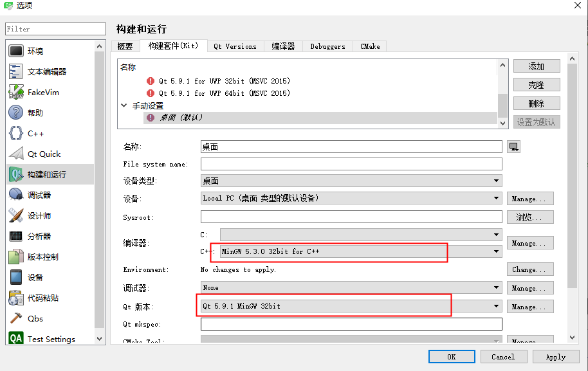Viewport: 588px width, 371px height.
Task: Select the Qt 5.9.1 UWP 64bit kit
Action: point(225,93)
